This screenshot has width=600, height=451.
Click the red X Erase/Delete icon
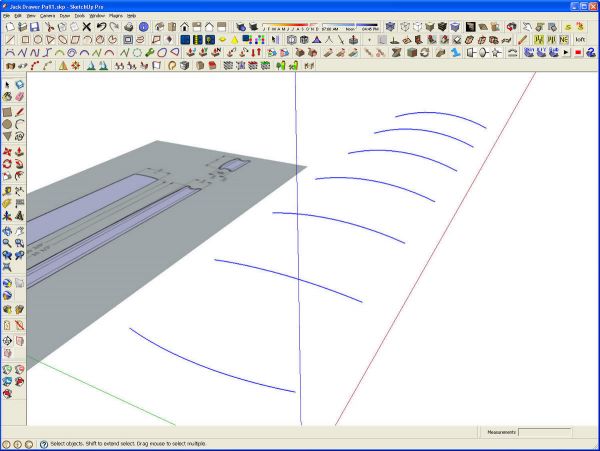tap(87, 26)
